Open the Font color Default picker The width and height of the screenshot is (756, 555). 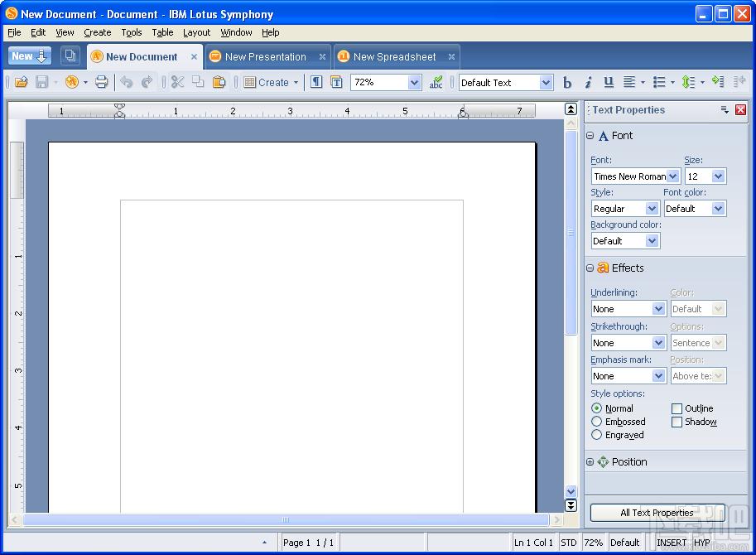point(718,208)
